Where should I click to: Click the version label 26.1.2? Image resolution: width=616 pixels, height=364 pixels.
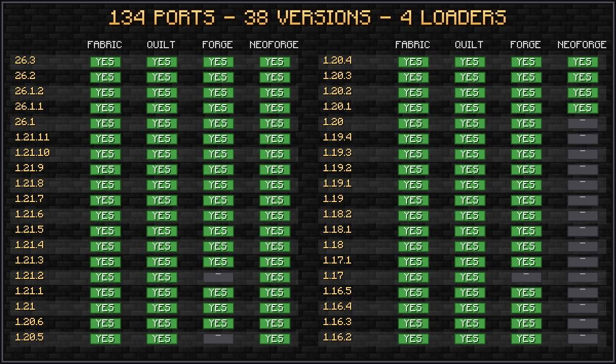(29, 91)
